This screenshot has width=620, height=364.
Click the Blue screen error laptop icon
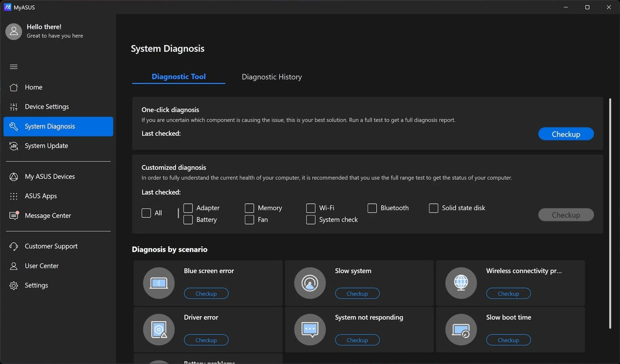pos(159,283)
